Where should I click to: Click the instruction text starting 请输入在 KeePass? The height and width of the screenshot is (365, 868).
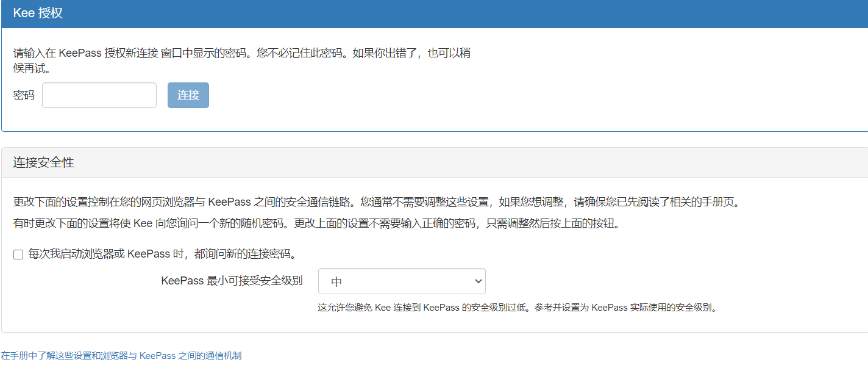[x=242, y=60]
